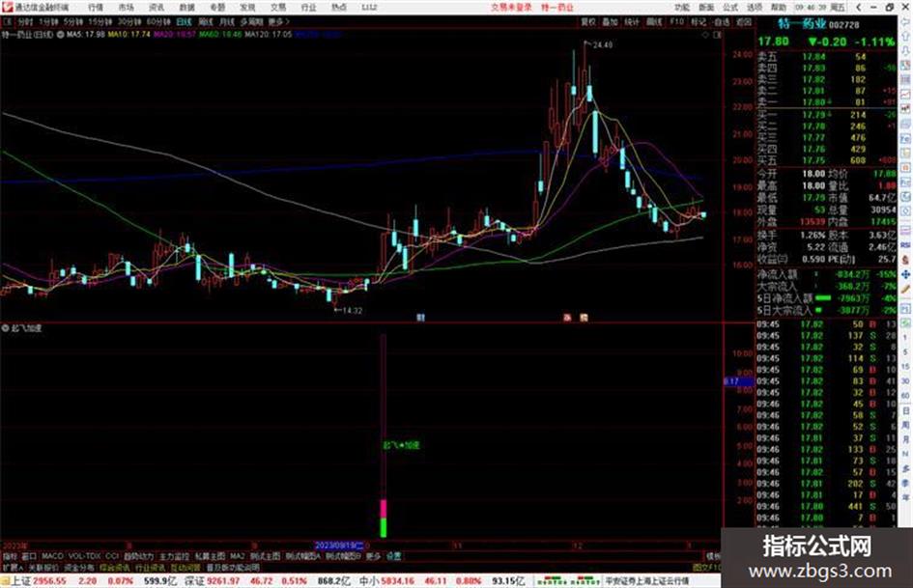Image resolution: width=913 pixels, height=588 pixels.
Task: Click the 上证 index in status bar
Action: (21, 581)
